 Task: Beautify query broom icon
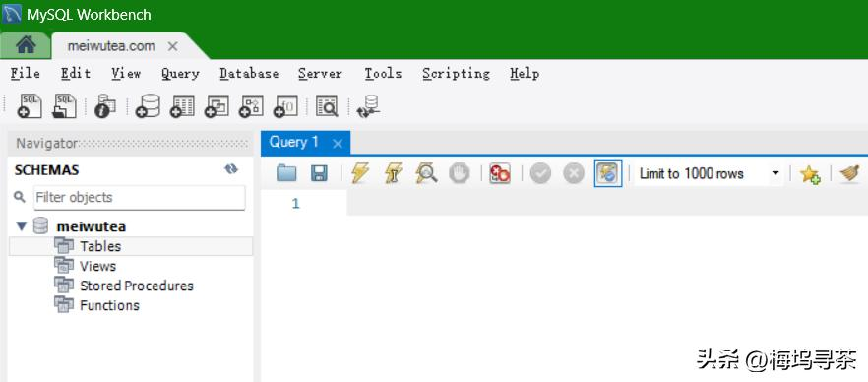849,174
